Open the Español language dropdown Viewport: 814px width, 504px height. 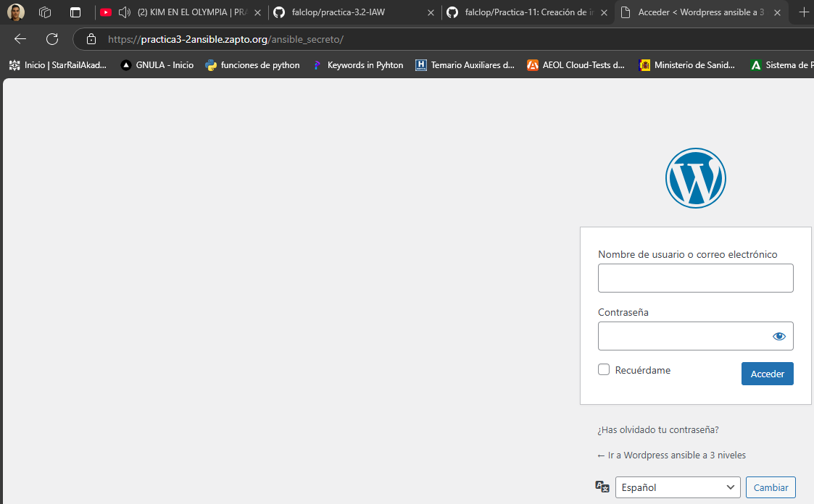click(x=677, y=487)
